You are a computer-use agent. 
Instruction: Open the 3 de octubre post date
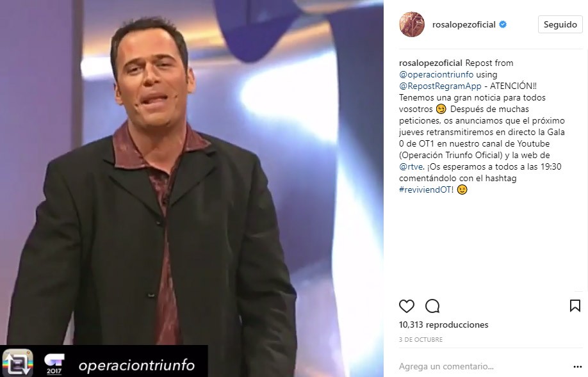click(421, 339)
